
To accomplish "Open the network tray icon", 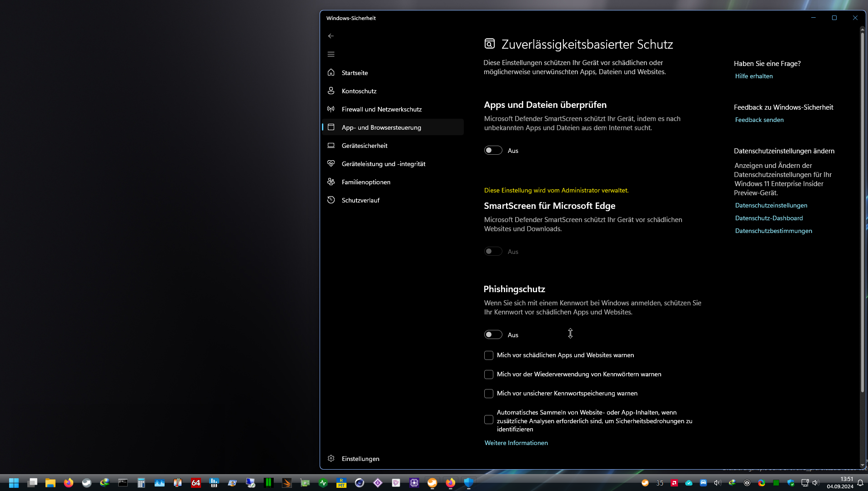I will (x=805, y=483).
